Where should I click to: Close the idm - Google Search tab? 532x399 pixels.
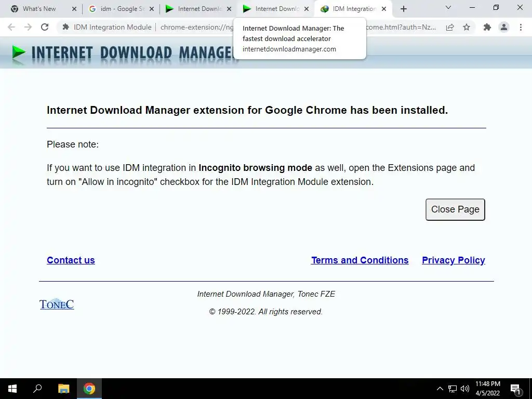(x=152, y=9)
